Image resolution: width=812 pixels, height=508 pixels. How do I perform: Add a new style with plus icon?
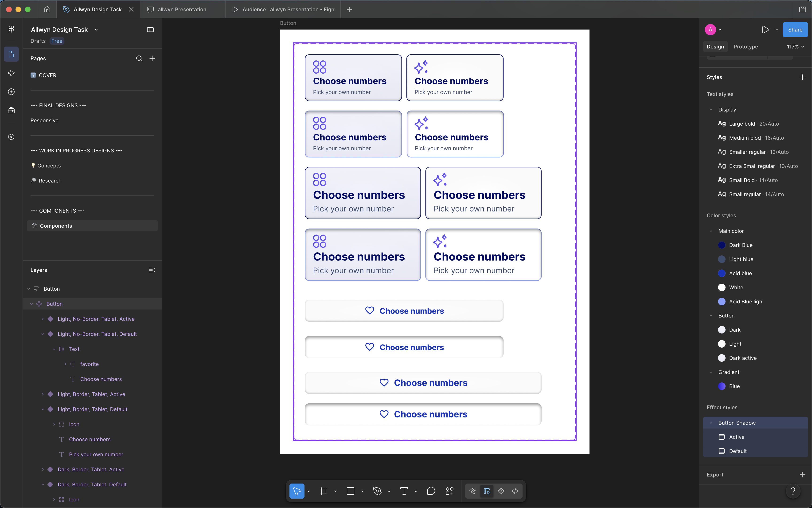point(802,77)
